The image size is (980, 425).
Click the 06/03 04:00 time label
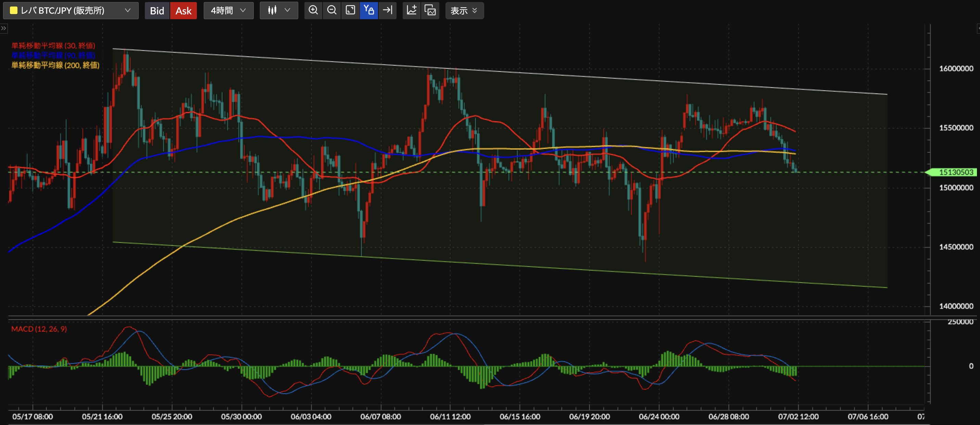(311, 417)
